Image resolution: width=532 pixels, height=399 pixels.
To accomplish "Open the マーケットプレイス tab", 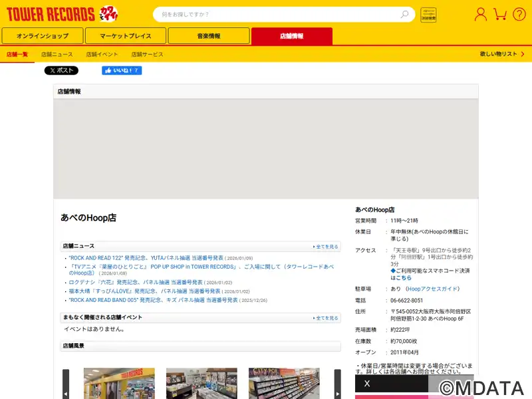I will pyautogui.click(x=126, y=36).
